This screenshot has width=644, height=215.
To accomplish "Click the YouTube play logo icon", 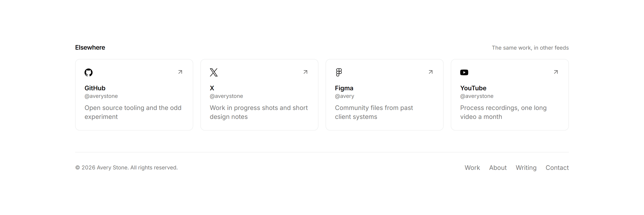I will (x=464, y=72).
